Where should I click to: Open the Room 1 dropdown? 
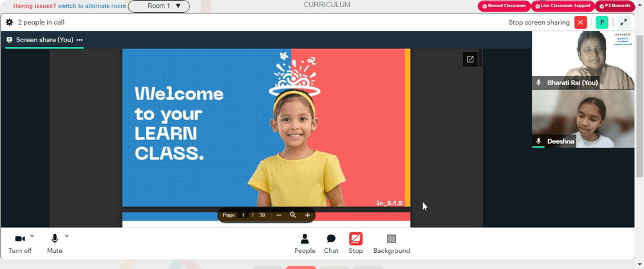159,6
